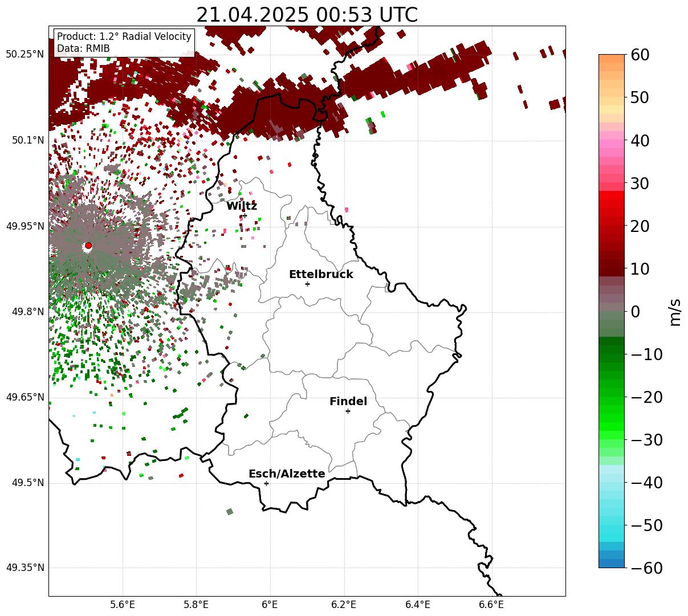Viewport: 688px width, 616px height.
Task: Click the 49.95°N latitude tick label
Action: point(25,226)
